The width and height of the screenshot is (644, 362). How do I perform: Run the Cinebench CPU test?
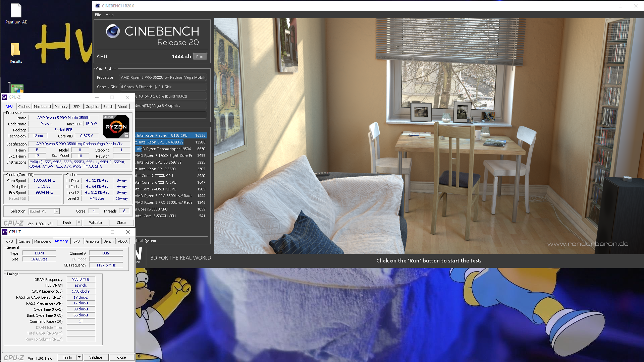[x=200, y=57]
